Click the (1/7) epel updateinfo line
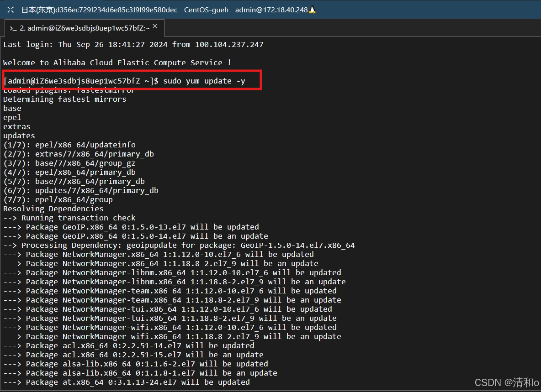Viewport: 541px width, 392px height. [69, 145]
